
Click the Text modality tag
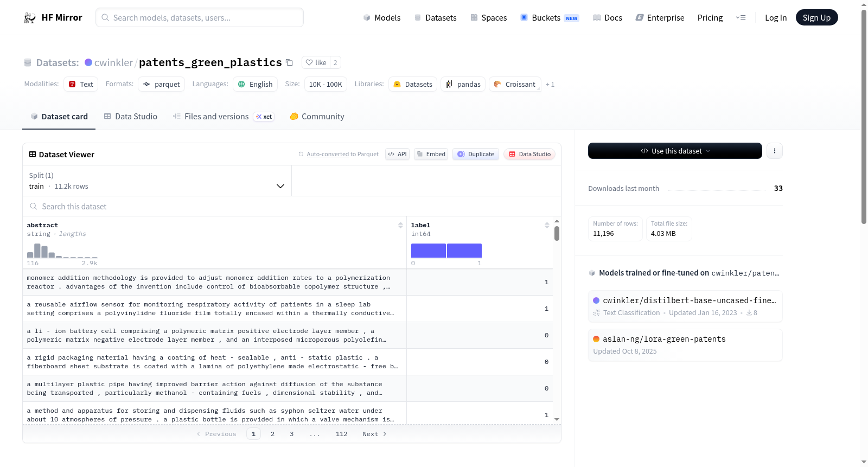click(x=81, y=84)
